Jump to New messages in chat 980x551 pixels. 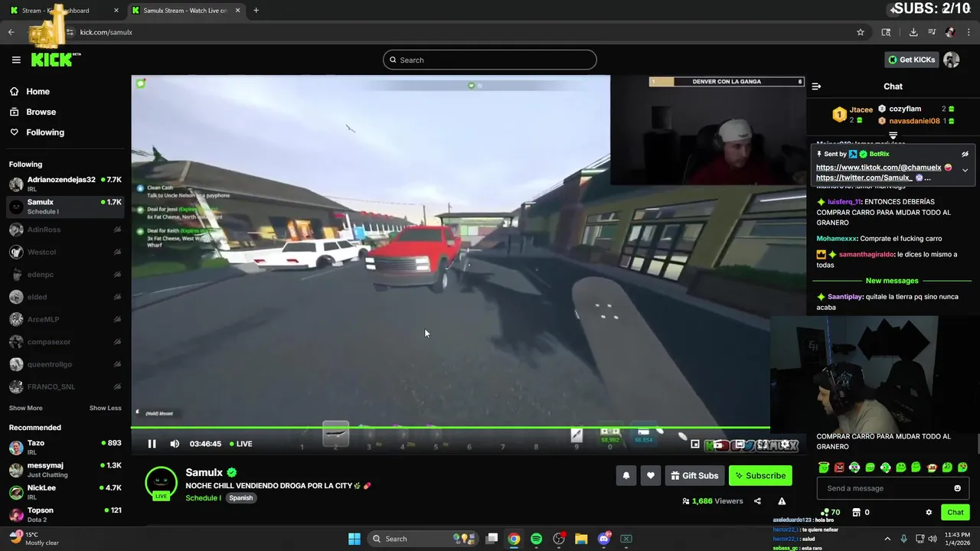892,281
